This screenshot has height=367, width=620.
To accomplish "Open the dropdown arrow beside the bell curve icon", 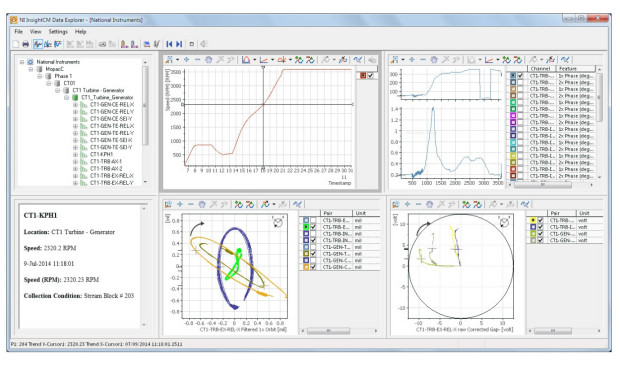I will tap(254, 60).
